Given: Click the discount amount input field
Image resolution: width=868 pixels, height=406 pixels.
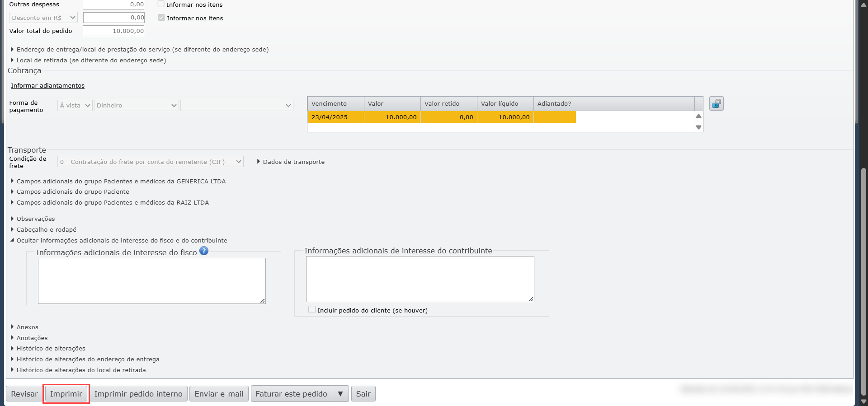Looking at the screenshot, I should click(113, 18).
